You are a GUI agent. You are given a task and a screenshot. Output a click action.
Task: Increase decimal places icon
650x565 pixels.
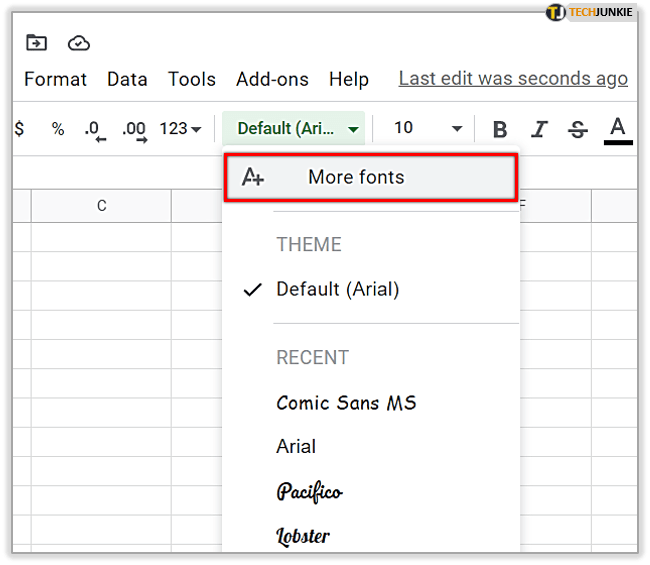pos(134,129)
